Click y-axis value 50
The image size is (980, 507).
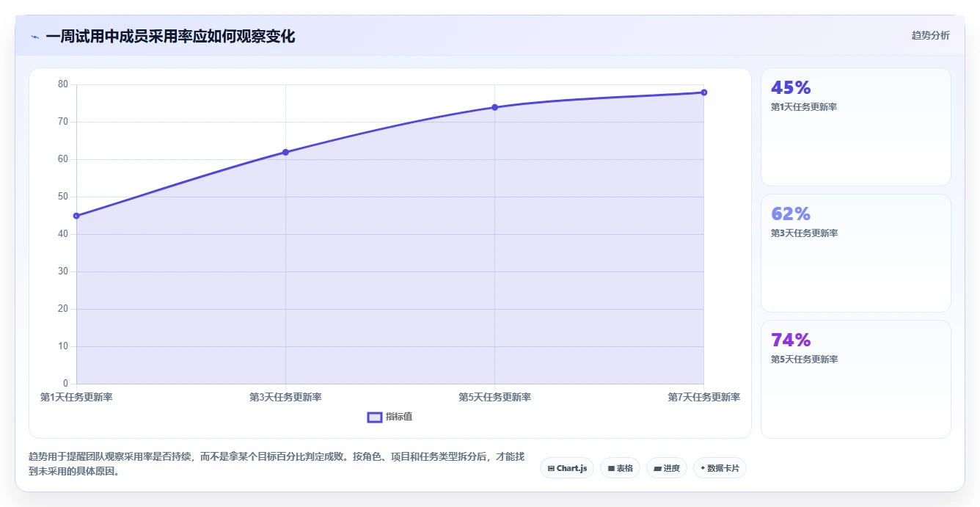[63, 197]
